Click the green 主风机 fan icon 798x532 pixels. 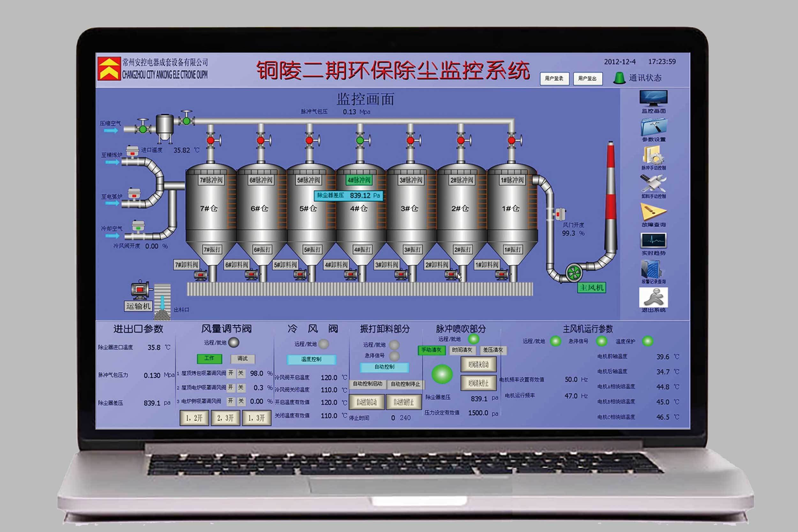[574, 272]
